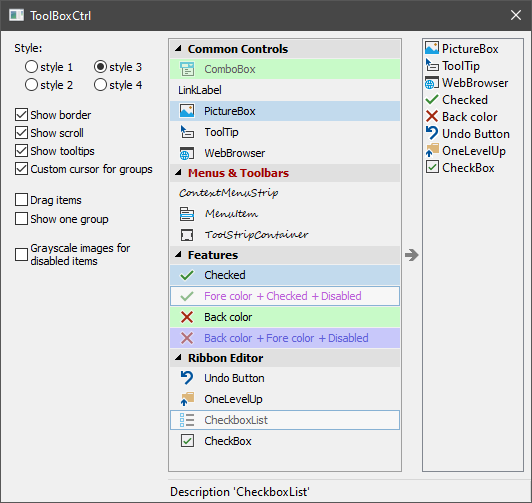Enable the Drag items checkbox
The height and width of the screenshot is (503, 532).
tap(21, 200)
